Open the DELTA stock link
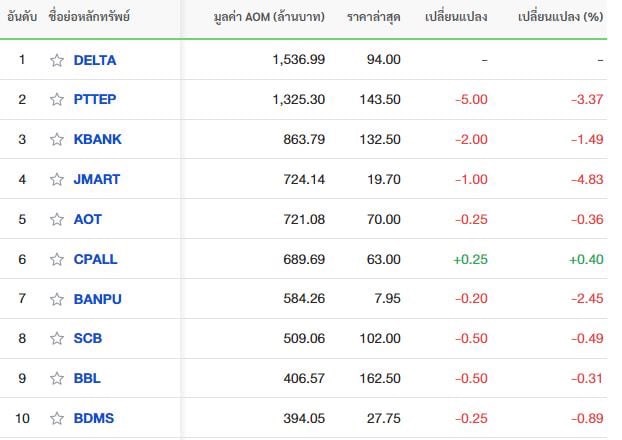The width and height of the screenshot is (622, 440). pyautogui.click(x=95, y=60)
